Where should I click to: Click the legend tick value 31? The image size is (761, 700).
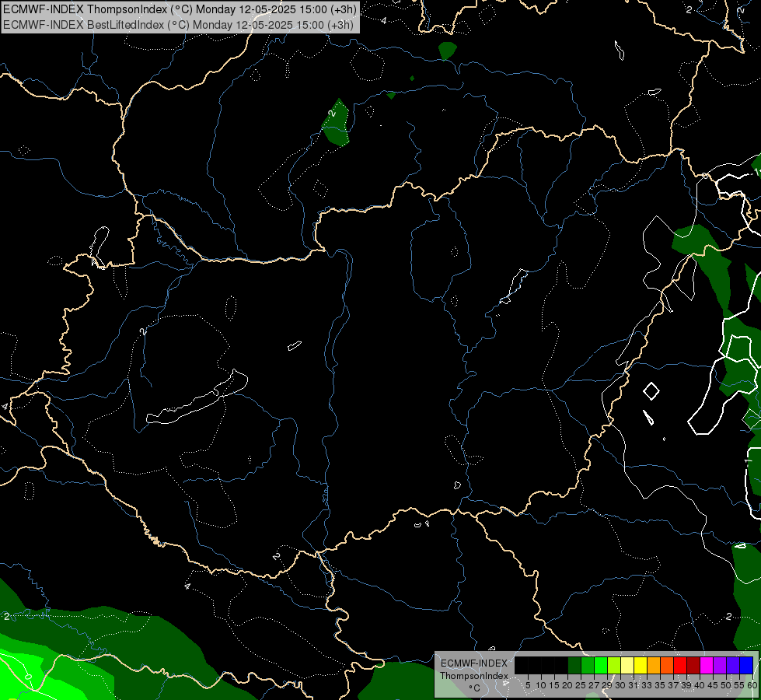pyautogui.click(x=634, y=685)
